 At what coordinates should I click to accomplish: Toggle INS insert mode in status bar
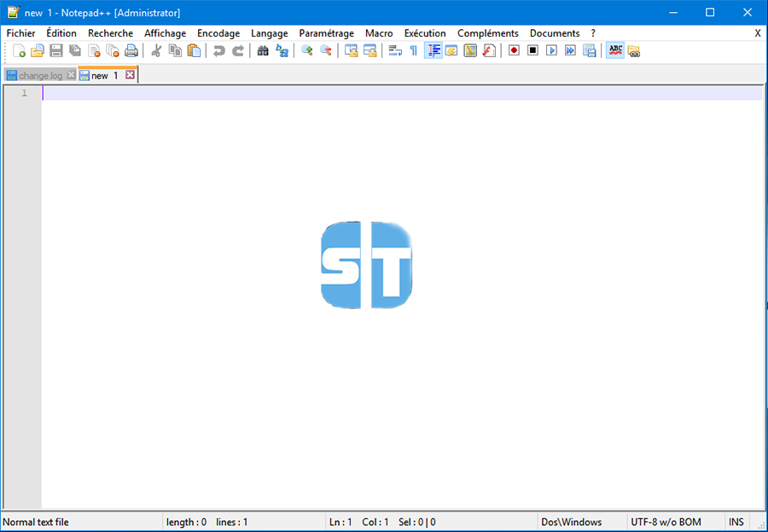pyautogui.click(x=736, y=522)
